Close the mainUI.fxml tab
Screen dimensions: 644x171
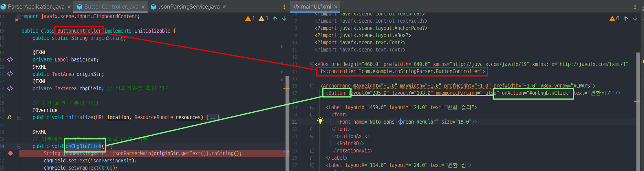pyautogui.click(x=336, y=7)
